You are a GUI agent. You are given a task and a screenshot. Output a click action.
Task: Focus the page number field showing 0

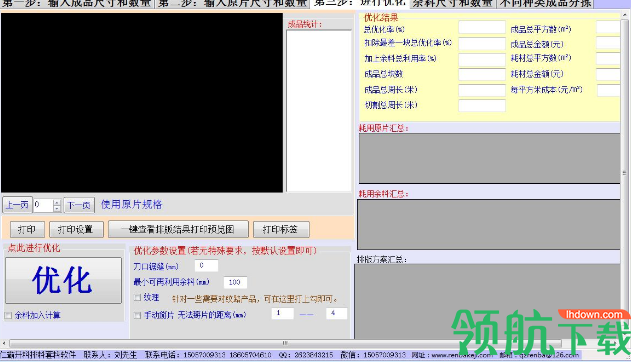point(43,205)
